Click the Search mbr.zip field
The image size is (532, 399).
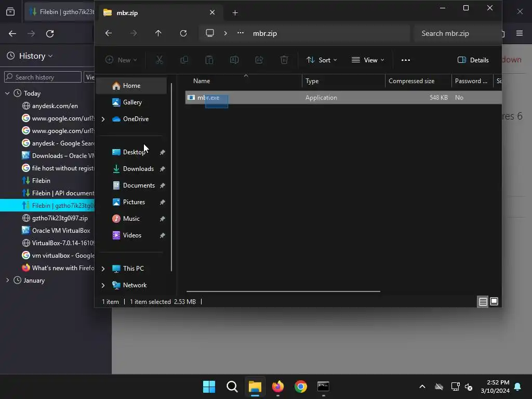pos(457,33)
